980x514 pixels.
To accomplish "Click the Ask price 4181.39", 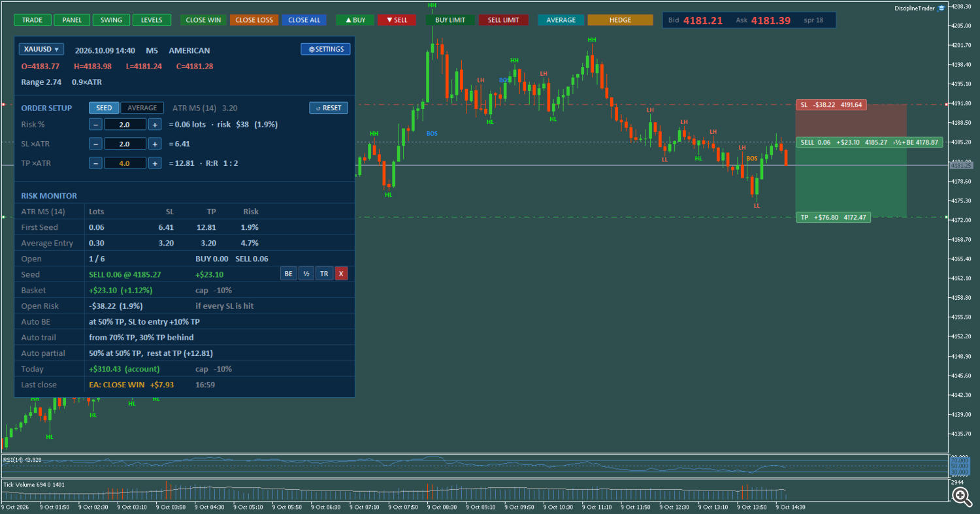I will click(x=771, y=20).
